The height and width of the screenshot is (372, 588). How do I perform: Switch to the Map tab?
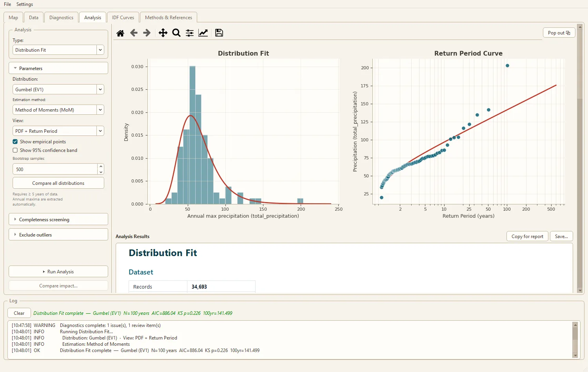click(x=13, y=18)
